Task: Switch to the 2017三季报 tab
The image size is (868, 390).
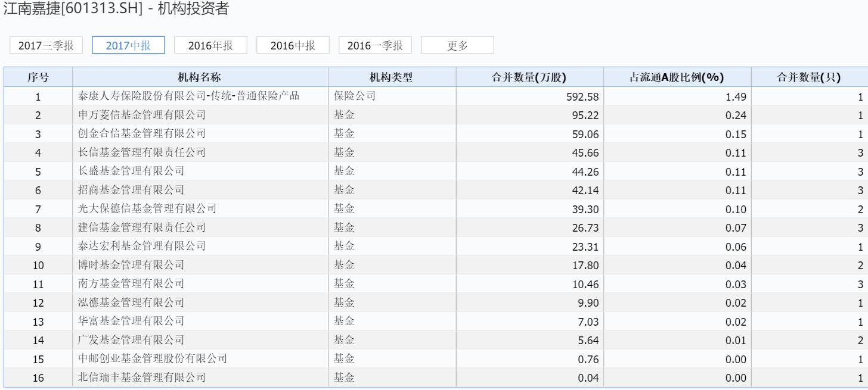Action: coord(46,45)
